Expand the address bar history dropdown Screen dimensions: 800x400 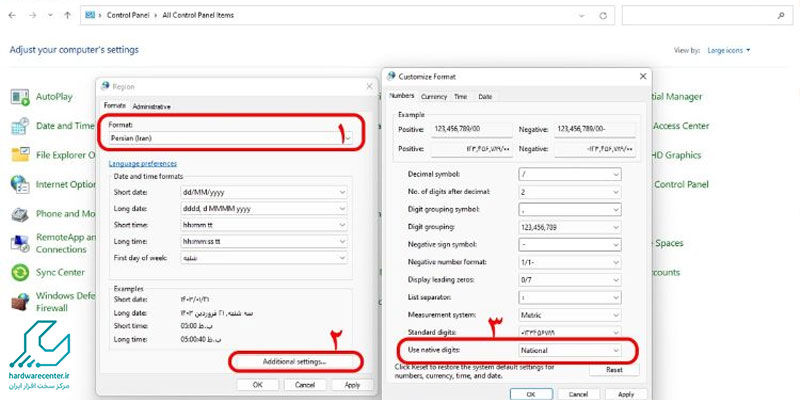click(x=582, y=15)
